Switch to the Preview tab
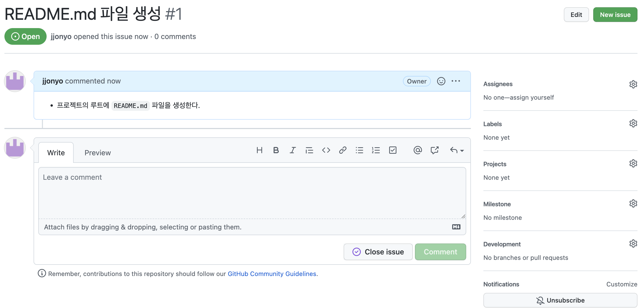The image size is (644, 308). click(98, 153)
